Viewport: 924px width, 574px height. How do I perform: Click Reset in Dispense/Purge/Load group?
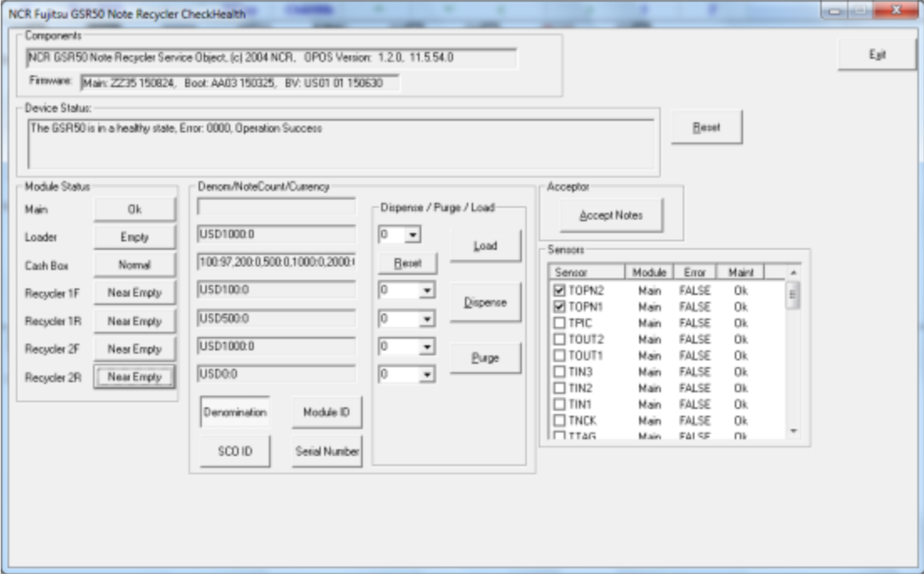408,263
